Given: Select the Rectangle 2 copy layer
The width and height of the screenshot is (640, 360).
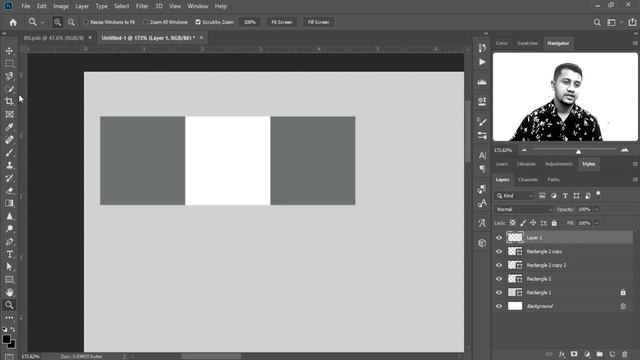Looking at the screenshot, I should tap(562, 251).
